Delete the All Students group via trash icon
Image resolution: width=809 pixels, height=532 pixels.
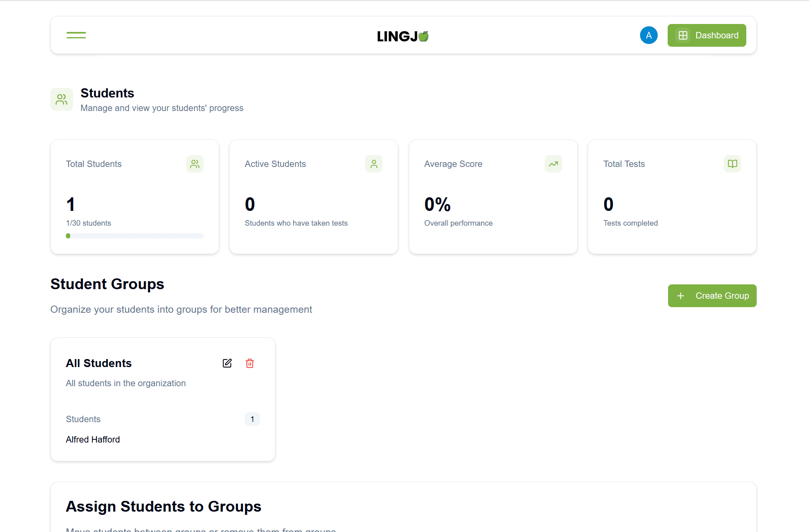[x=250, y=363]
